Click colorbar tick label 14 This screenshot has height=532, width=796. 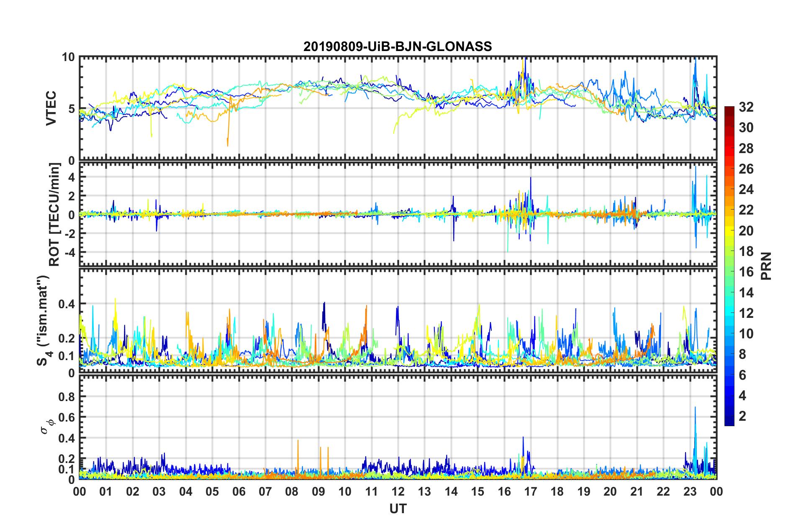tap(746, 293)
